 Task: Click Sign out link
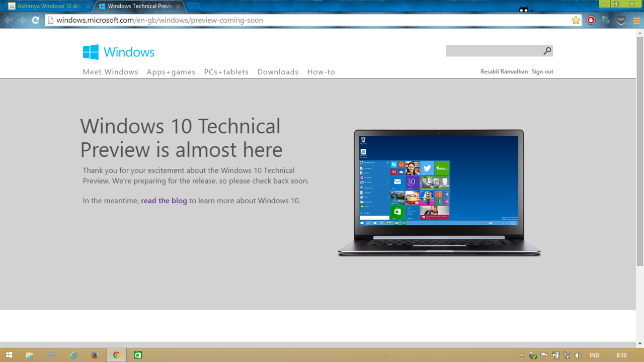pos(542,71)
